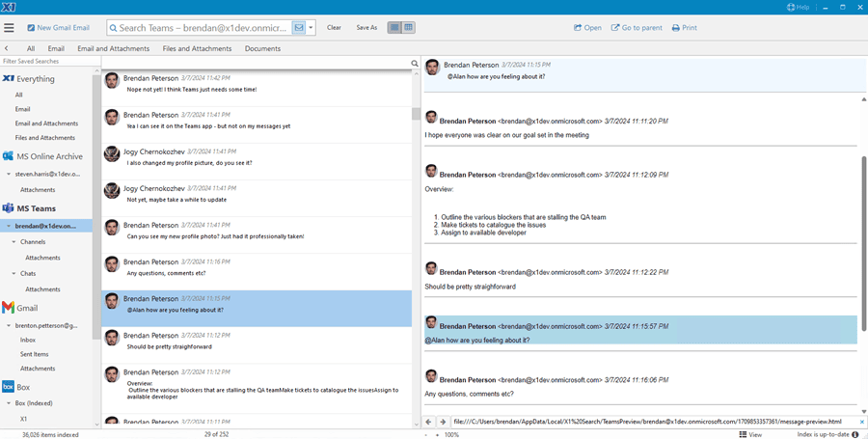868x439 pixels.
Task: Click the New Gmail Email button
Action: pos(59,28)
